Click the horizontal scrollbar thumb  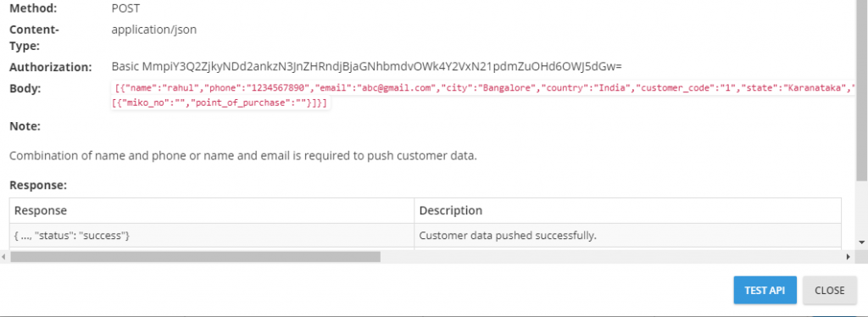196,257
